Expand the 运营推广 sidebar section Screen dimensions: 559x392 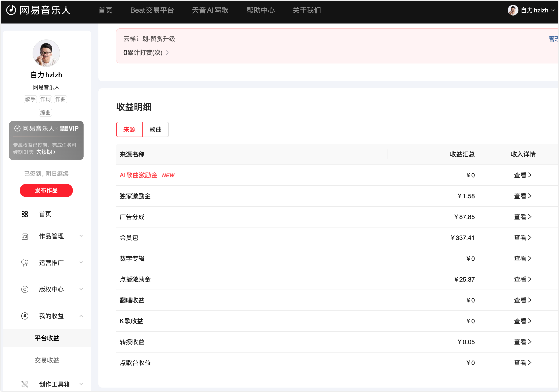[x=81, y=263]
